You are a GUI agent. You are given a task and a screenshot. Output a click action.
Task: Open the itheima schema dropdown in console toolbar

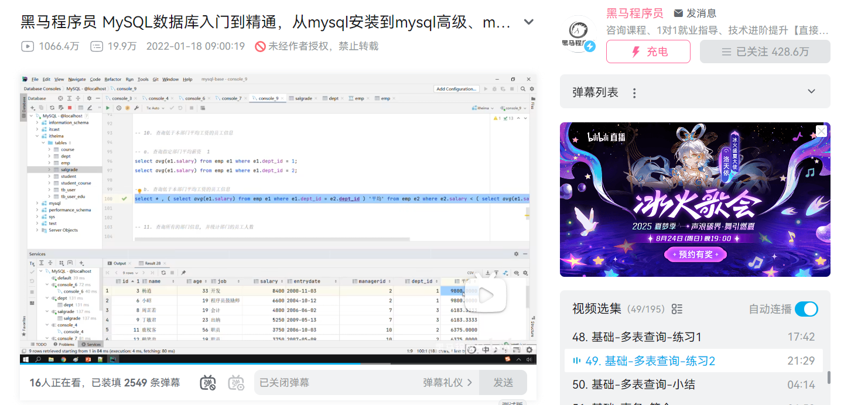[483, 108]
